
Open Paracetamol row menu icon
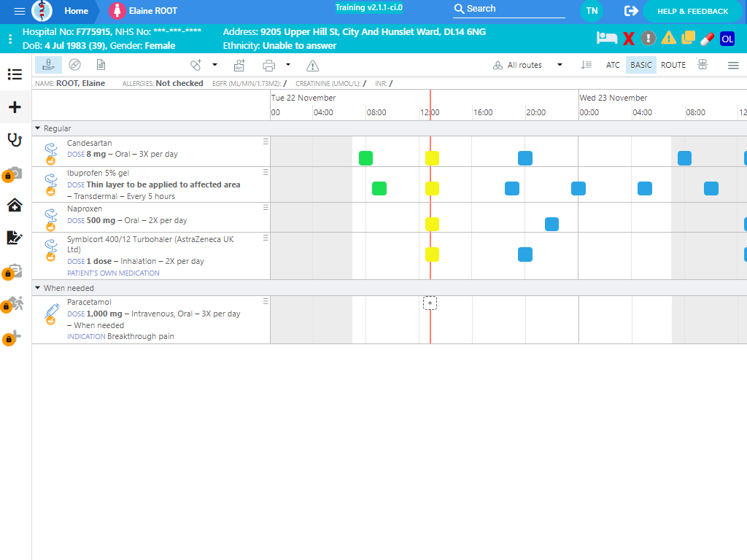(x=266, y=301)
